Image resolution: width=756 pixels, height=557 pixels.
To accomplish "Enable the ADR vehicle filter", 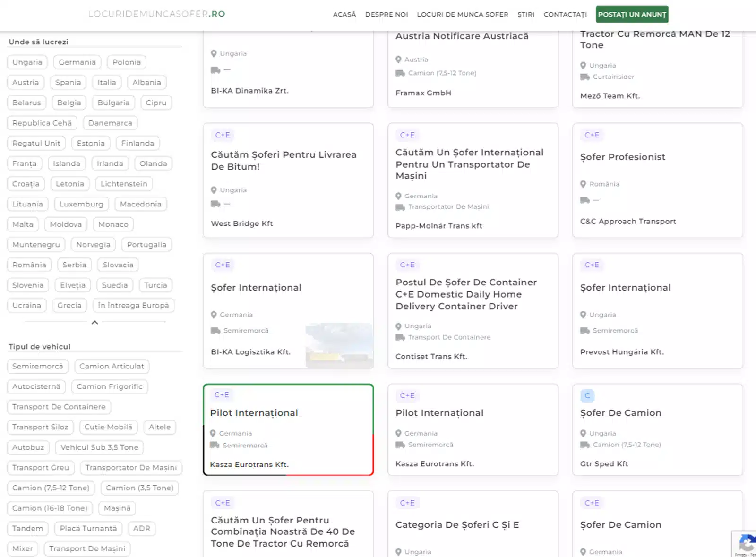I will click(142, 529).
